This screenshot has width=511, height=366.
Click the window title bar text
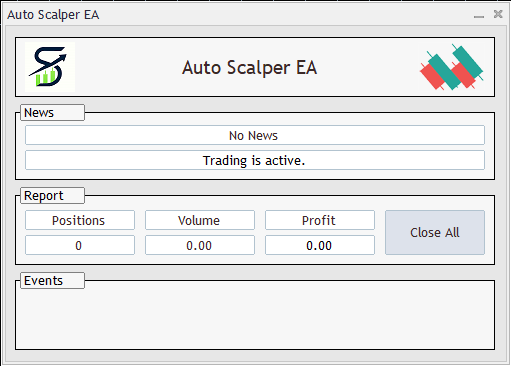click(53, 15)
